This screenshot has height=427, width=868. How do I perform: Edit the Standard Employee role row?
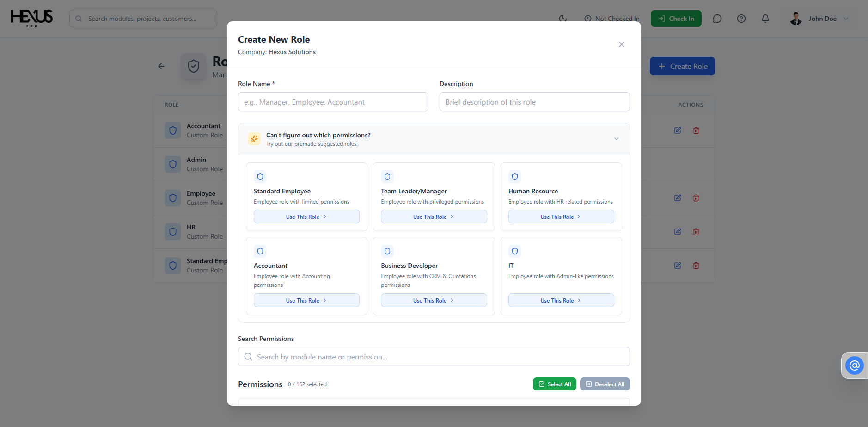pyautogui.click(x=678, y=266)
